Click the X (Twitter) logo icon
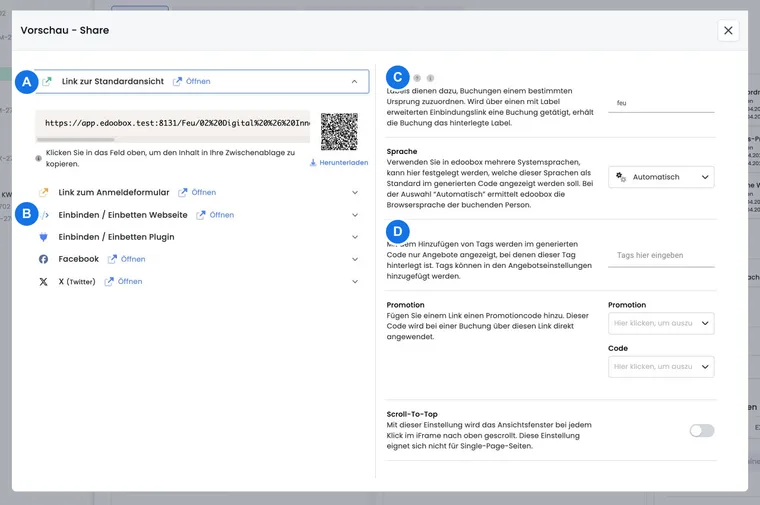This screenshot has height=505, width=760. pyautogui.click(x=44, y=282)
